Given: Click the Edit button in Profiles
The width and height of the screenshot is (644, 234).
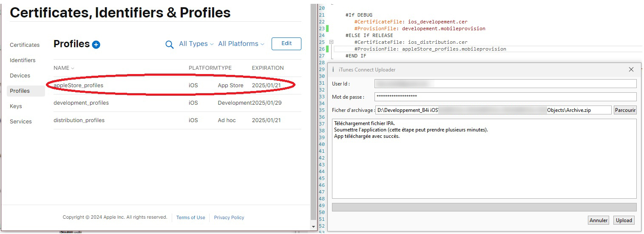Looking at the screenshot, I should (x=287, y=43).
